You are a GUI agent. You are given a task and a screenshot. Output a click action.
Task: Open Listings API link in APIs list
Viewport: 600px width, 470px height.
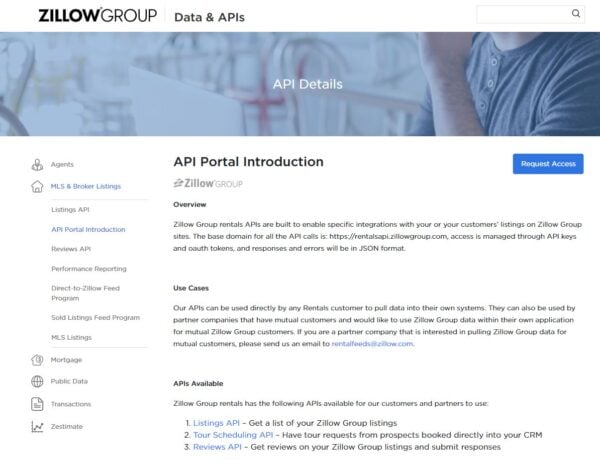click(216, 423)
